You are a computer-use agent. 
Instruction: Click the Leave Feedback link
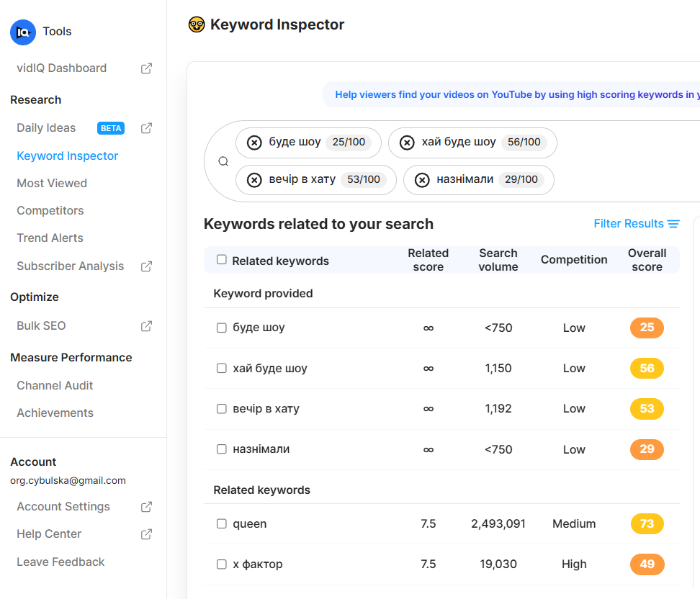point(61,562)
